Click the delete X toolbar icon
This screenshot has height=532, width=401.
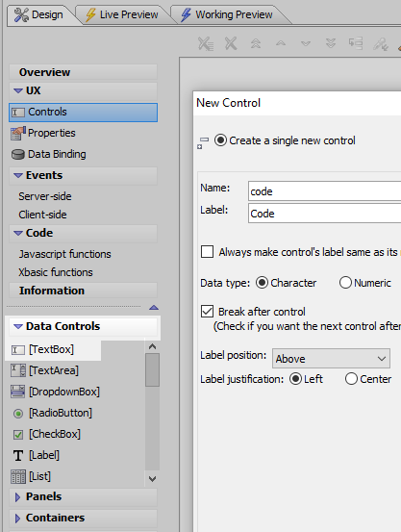point(231,43)
